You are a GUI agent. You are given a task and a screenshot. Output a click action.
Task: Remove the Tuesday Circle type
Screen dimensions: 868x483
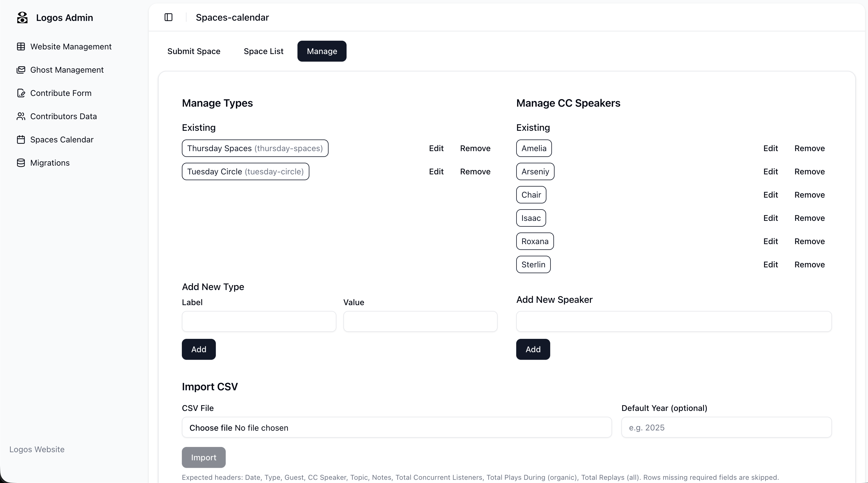[x=475, y=171]
